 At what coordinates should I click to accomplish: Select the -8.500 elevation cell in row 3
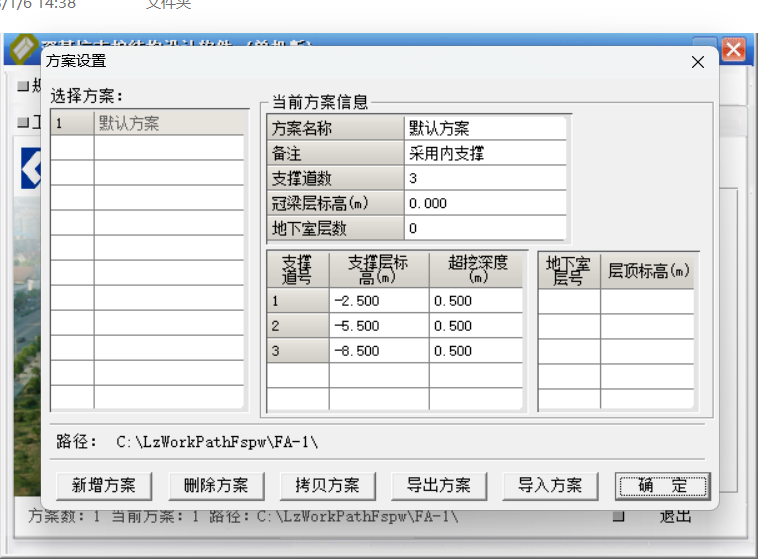click(378, 351)
